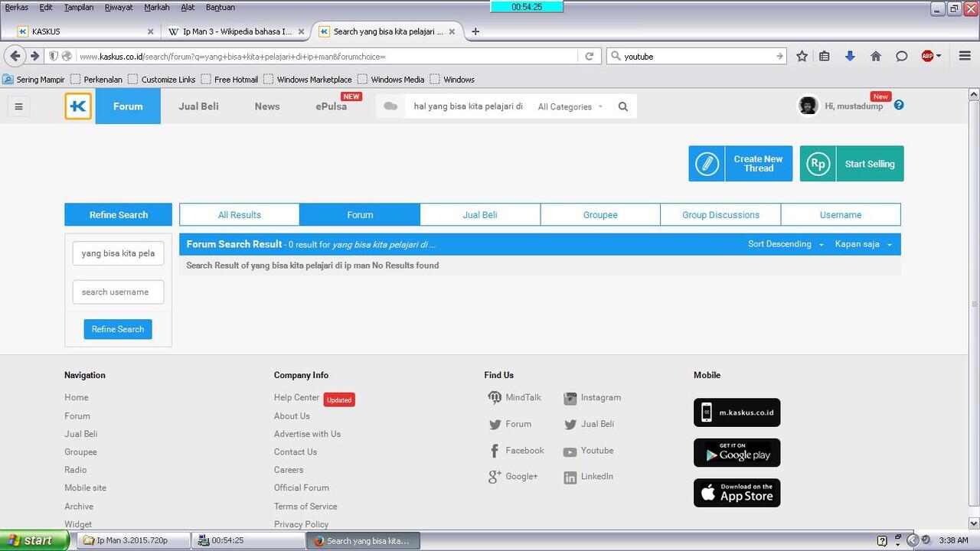Image resolution: width=980 pixels, height=551 pixels.
Task: Click the chat bubble toolbar icon
Action: pyautogui.click(x=902, y=56)
